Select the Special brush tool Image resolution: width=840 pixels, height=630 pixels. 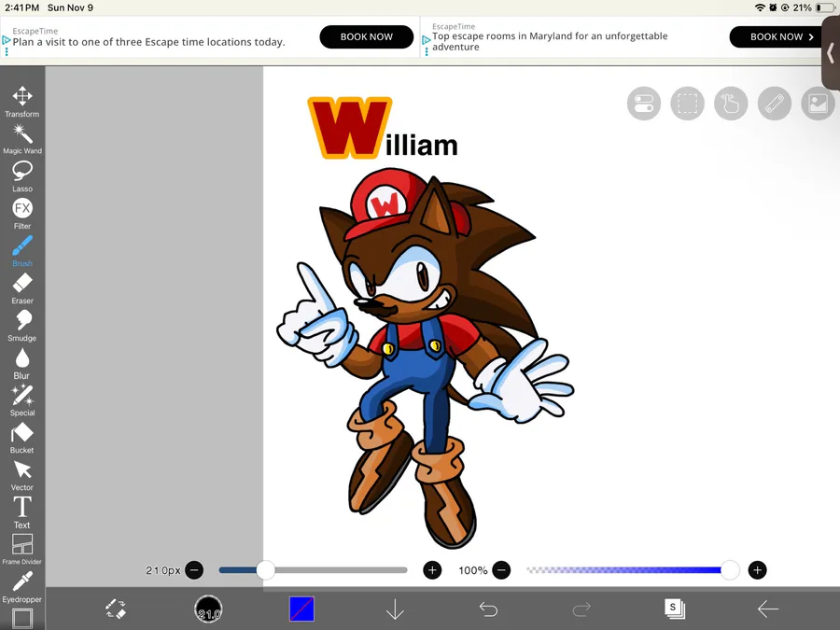(x=22, y=400)
